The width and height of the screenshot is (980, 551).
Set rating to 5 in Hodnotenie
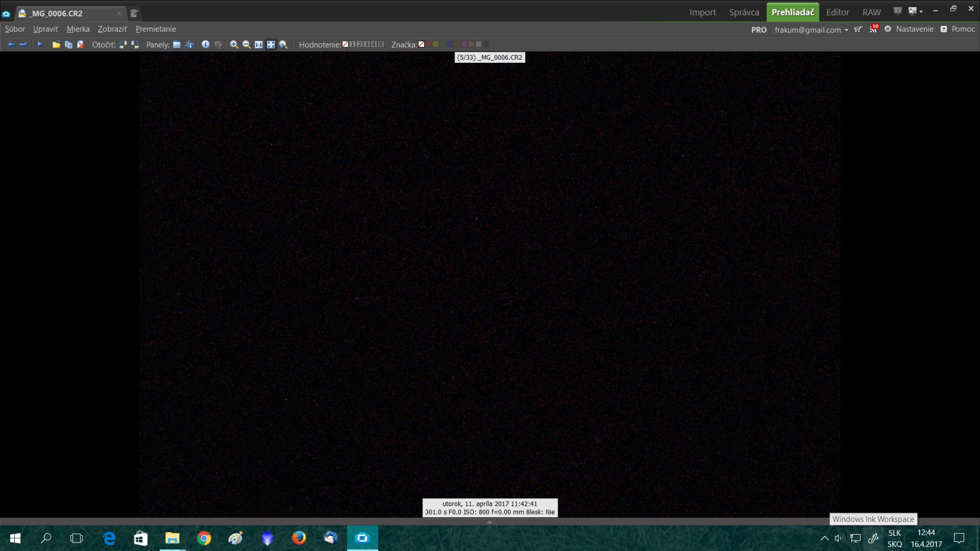tap(381, 44)
